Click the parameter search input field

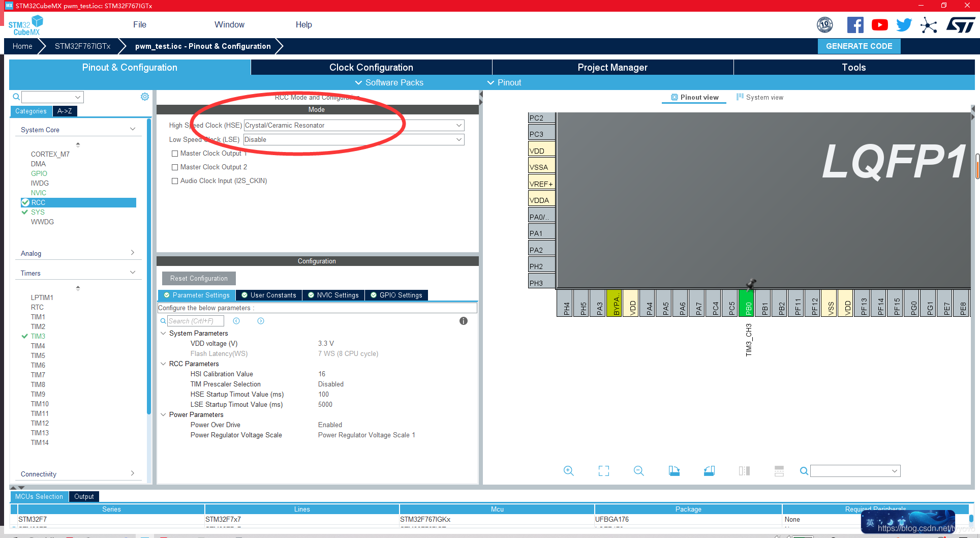(x=196, y=321)
